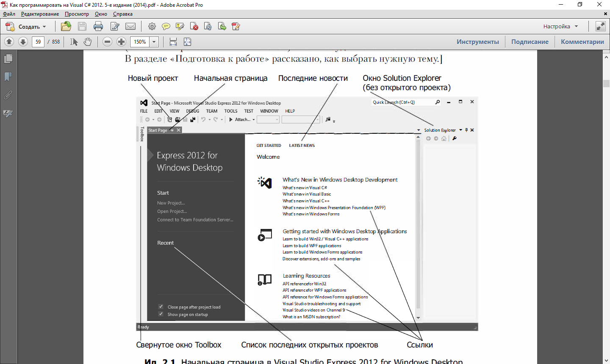Zoom in with the plus button
The height and width of the screenshot is (364, 610).
point(122,41)
